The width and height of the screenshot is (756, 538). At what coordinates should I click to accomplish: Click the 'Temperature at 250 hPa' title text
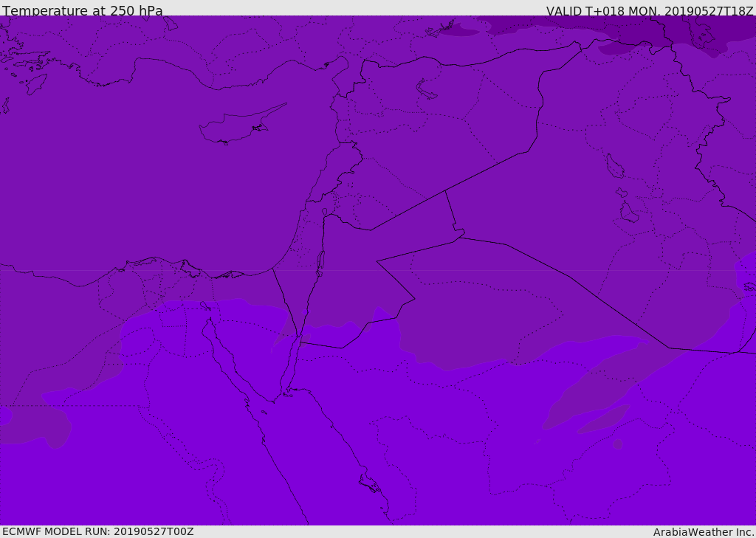coord(83,10)
